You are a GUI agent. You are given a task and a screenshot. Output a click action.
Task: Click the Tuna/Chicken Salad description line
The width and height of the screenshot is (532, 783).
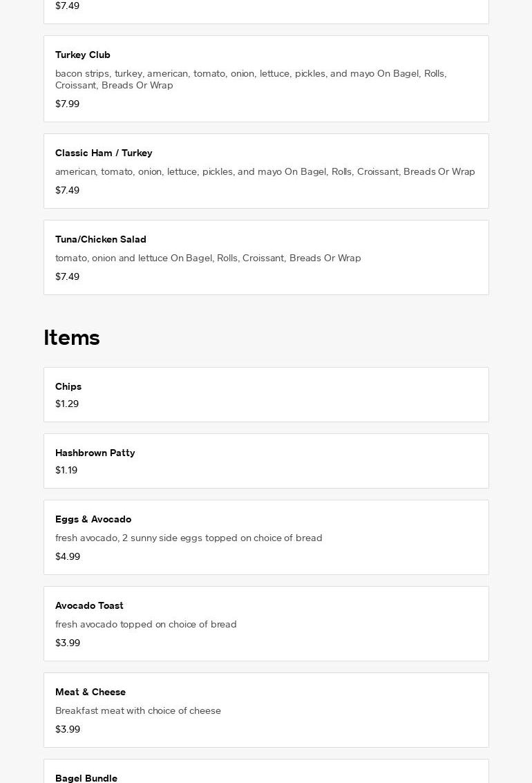(208, 258)
